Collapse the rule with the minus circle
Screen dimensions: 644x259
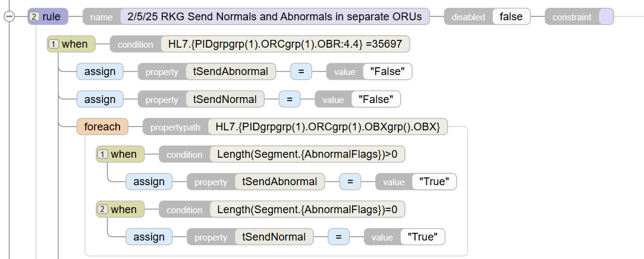(9, 17)
